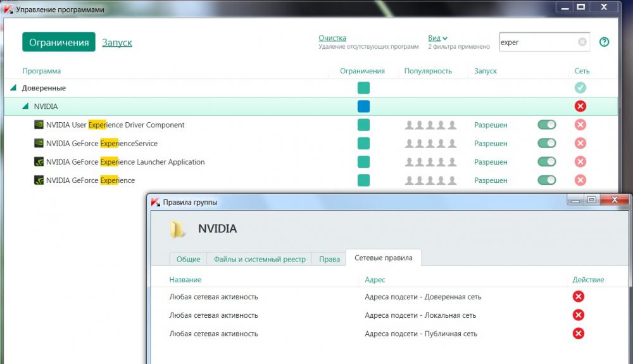Screen dimensions: 633x364
Task: Collapse the NVIDIA group tree node
Action: [25, 106]
